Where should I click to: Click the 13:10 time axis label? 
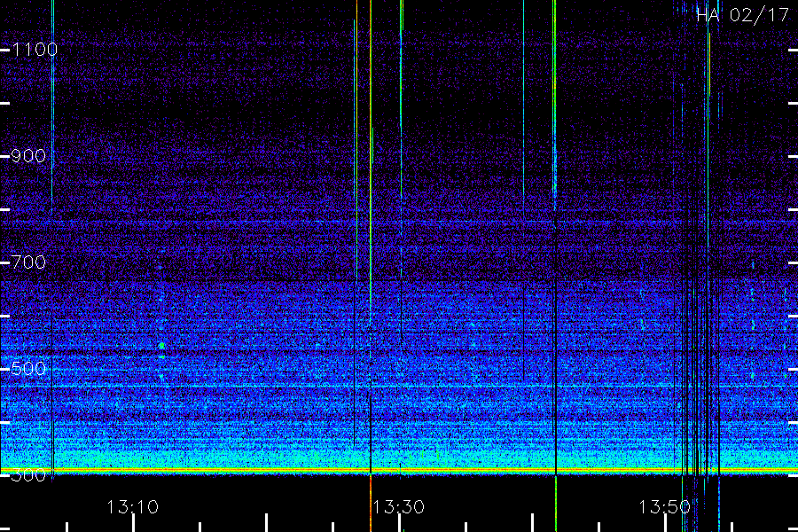click(x=132, y=507)
